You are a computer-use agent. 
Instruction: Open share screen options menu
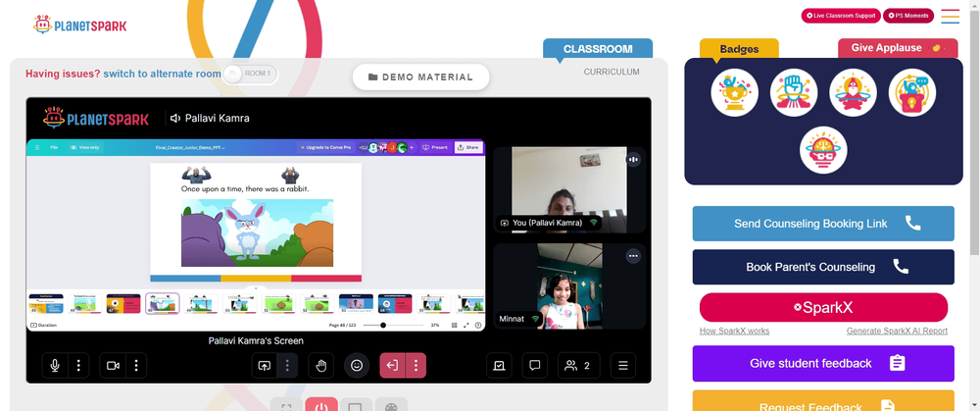287,366
